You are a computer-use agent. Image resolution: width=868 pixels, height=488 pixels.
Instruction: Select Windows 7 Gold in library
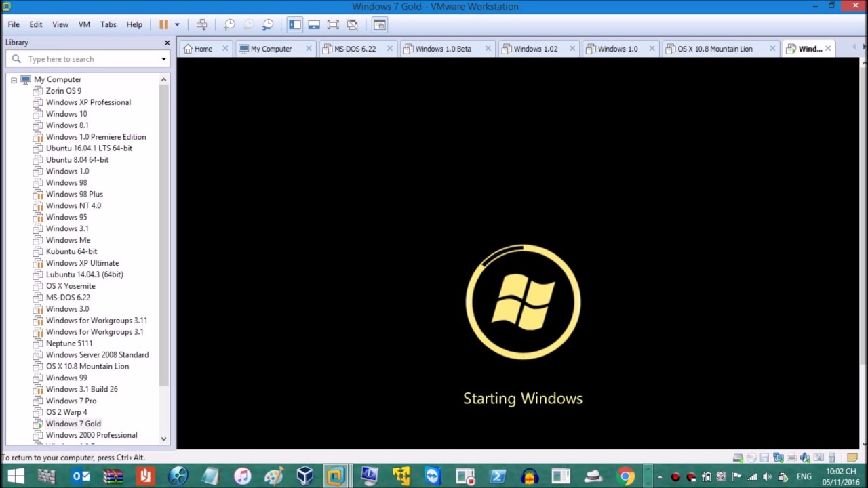73,424
